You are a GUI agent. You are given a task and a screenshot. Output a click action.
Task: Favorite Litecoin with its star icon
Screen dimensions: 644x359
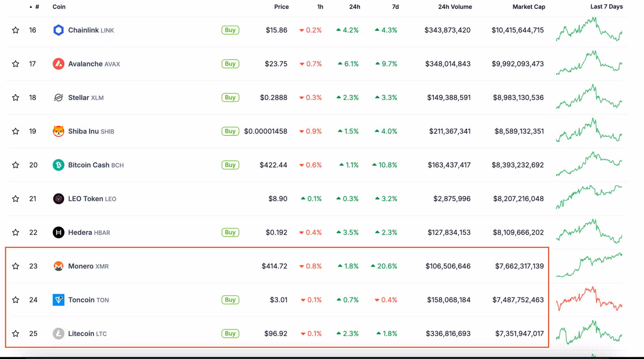(15, 333)
